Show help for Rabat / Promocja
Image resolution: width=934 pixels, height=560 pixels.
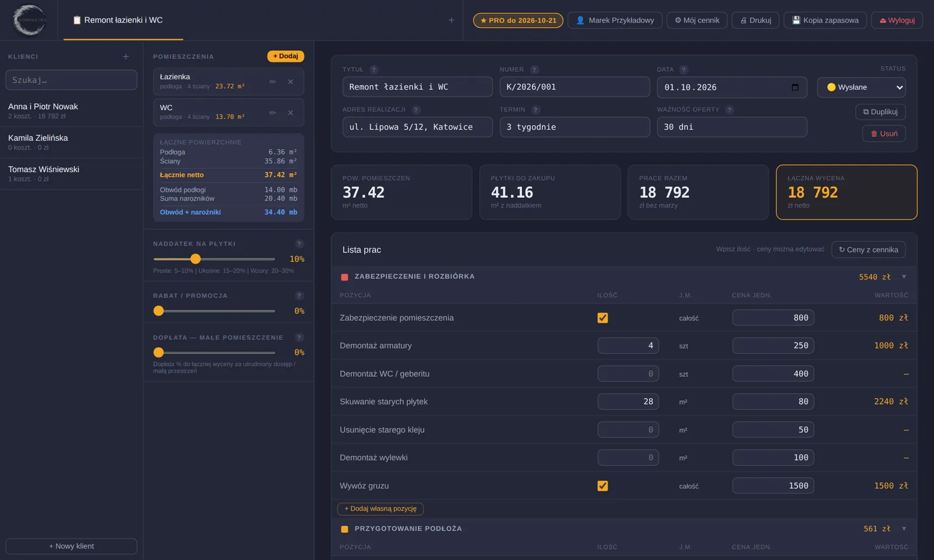pyautogui.click(x=299, y=296)
